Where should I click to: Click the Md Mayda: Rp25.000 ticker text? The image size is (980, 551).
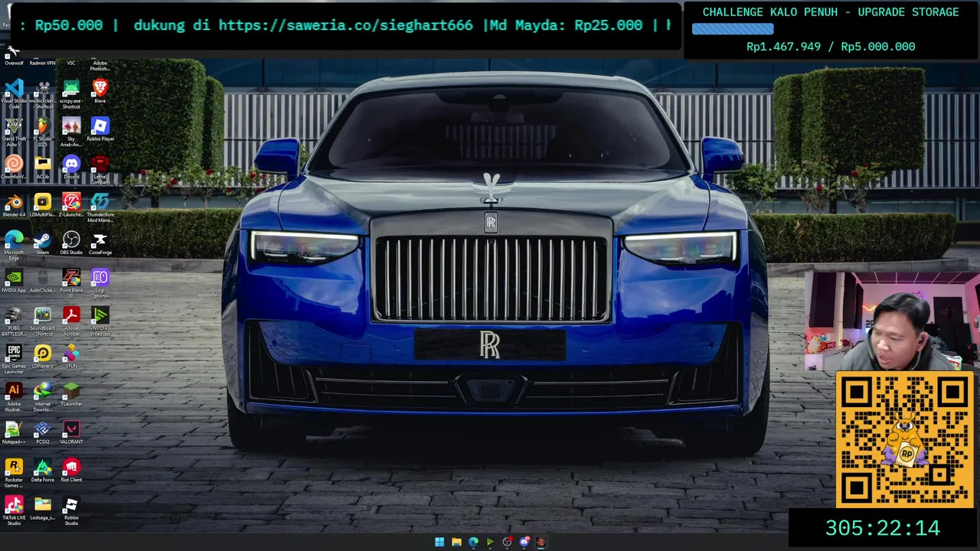[566, 25]
